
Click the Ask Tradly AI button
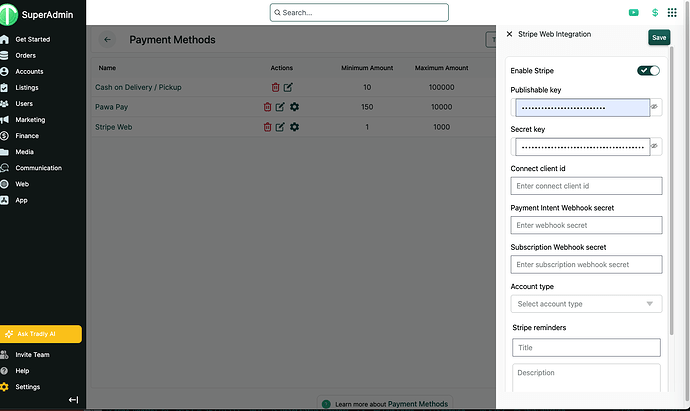[41, 334]
